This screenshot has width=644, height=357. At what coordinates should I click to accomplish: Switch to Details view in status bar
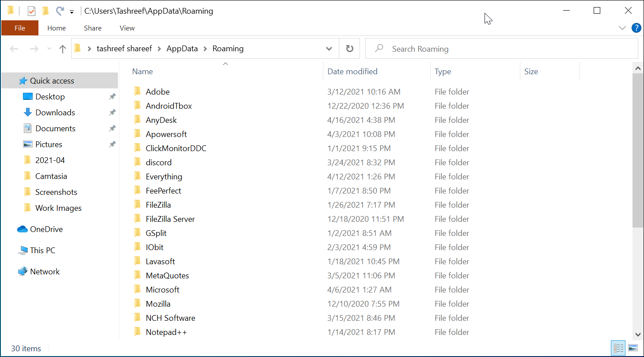click(x=618, y=348)
